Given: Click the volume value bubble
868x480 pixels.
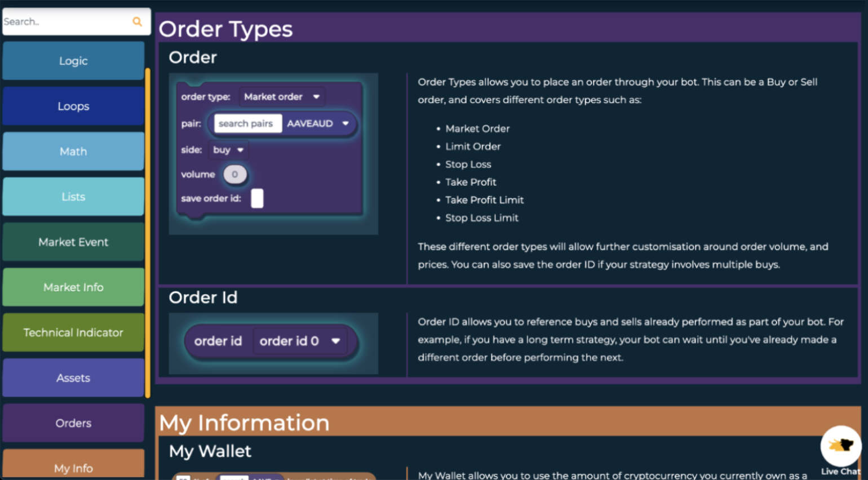Looking at the screenshot, I should coord(234,175).
